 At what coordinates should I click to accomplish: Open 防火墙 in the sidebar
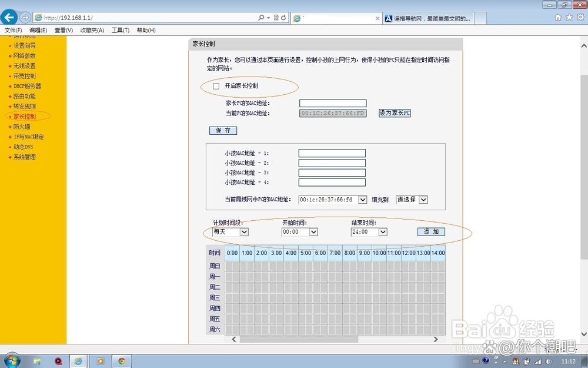22,127
